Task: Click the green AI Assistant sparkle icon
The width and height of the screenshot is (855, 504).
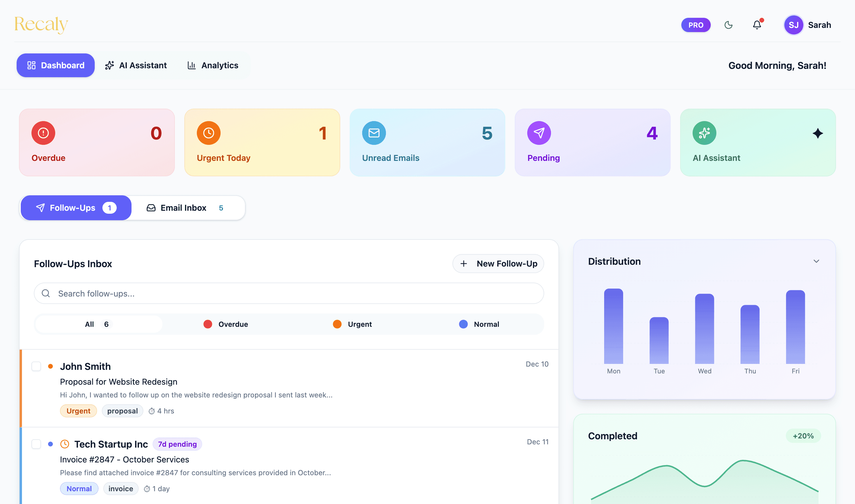Action: [x=704, y=133]
